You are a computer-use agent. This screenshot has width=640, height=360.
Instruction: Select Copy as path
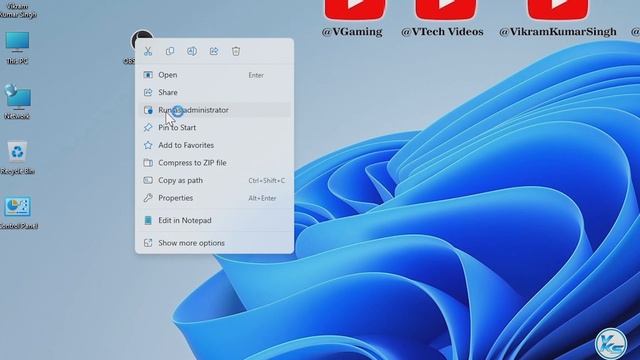pos(214,180)
